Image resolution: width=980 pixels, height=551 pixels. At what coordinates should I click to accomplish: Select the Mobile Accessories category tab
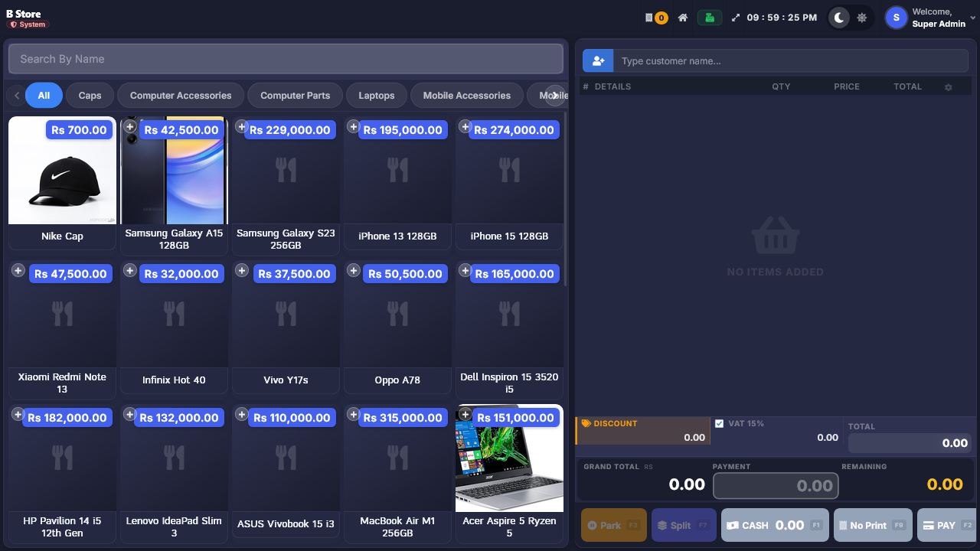pyautogui.click(x=467, y=96)
